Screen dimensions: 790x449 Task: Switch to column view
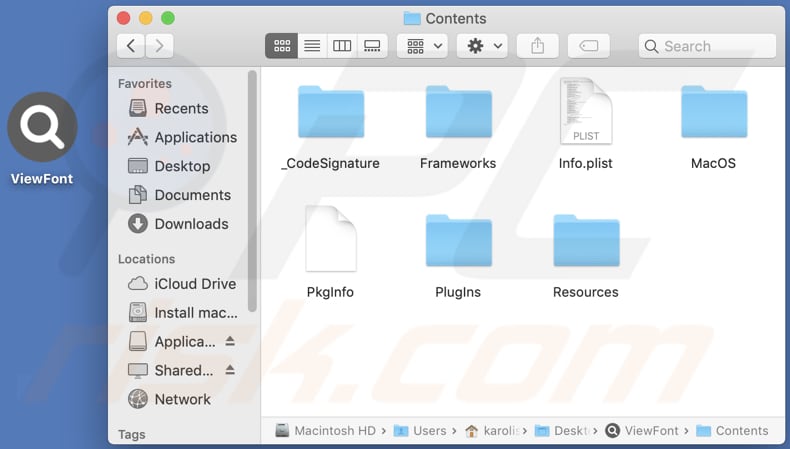coord(342,46)
